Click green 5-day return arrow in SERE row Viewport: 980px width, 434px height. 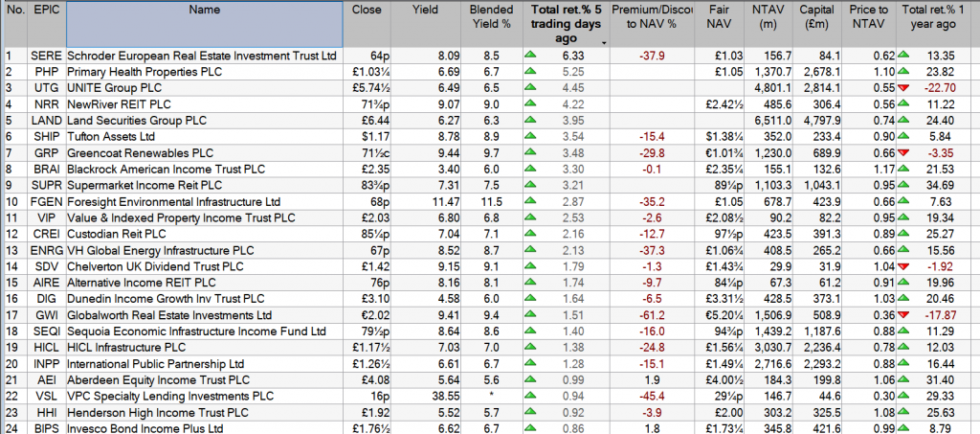tap(530, 56)
